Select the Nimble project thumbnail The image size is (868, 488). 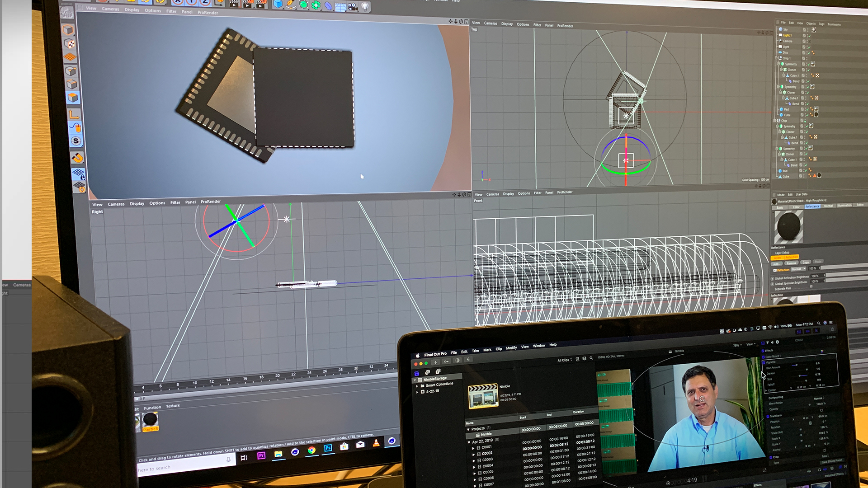point(483,396)
